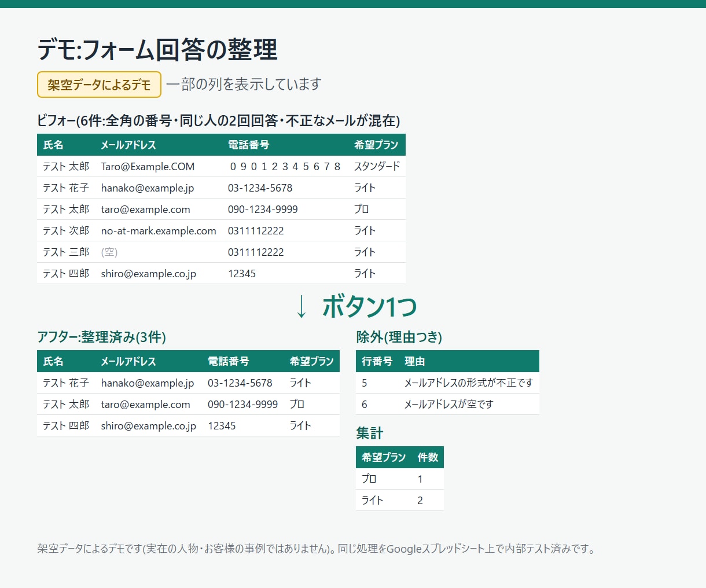Click the 理由 column header
The width and height of the screenshot is (706, 588).
point(414,361)
